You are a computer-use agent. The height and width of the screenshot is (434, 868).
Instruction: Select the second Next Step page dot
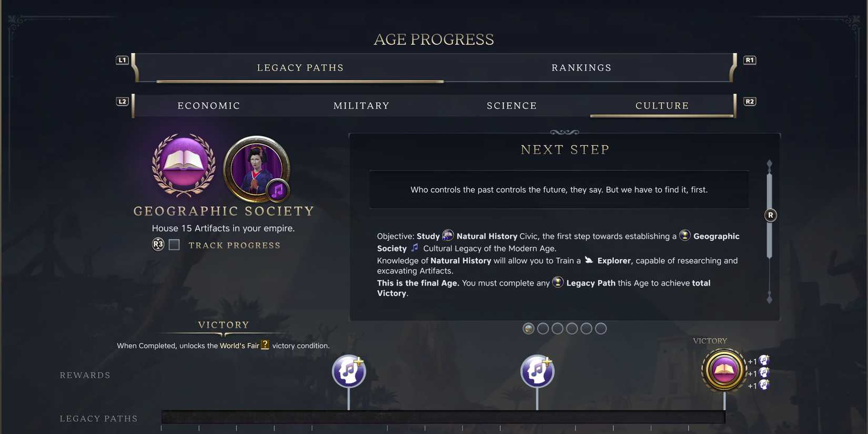[x=543, y=329]
